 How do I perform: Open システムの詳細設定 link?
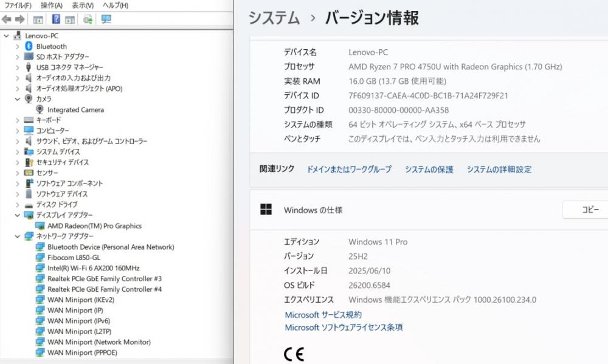[499, 170]
